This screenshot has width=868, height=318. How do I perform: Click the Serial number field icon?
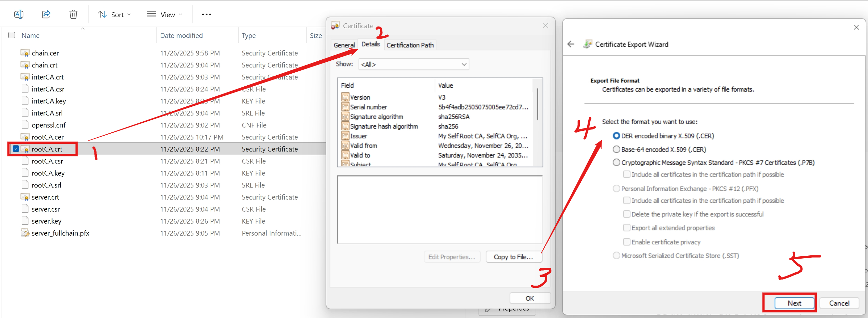[x=345, y=107]
